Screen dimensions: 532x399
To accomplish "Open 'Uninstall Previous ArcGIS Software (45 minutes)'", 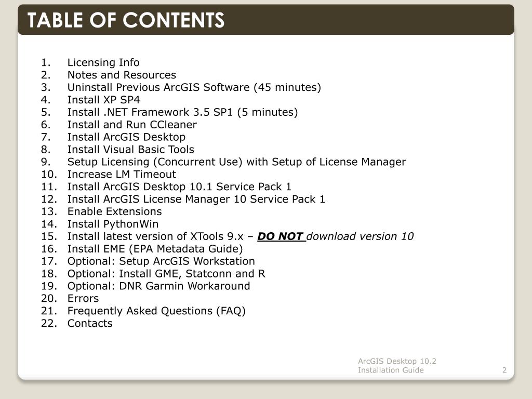I will coord(194,87).
